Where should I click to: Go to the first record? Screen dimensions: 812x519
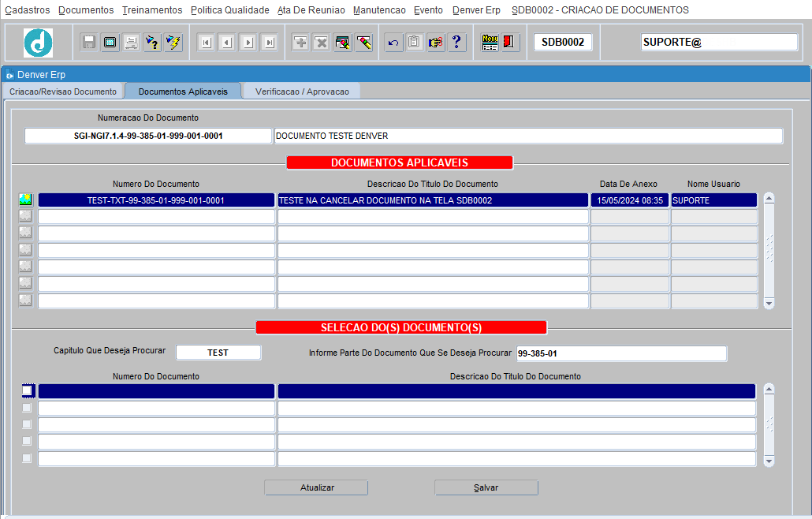coord(206,43)
